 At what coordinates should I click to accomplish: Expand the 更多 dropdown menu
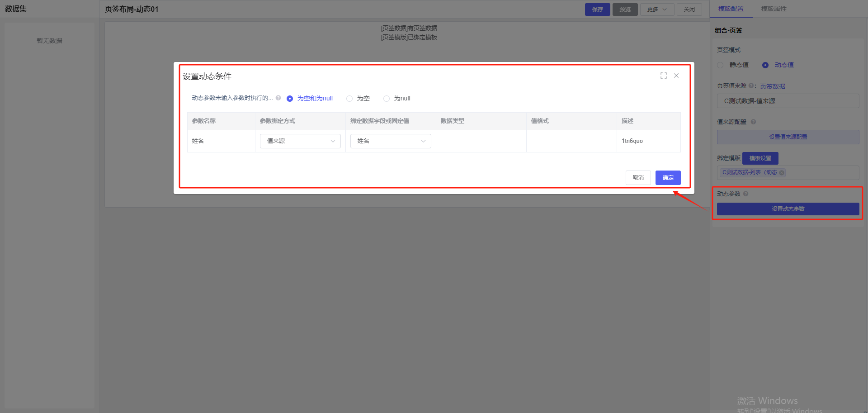pyautogui.click(x=657, y=9)
